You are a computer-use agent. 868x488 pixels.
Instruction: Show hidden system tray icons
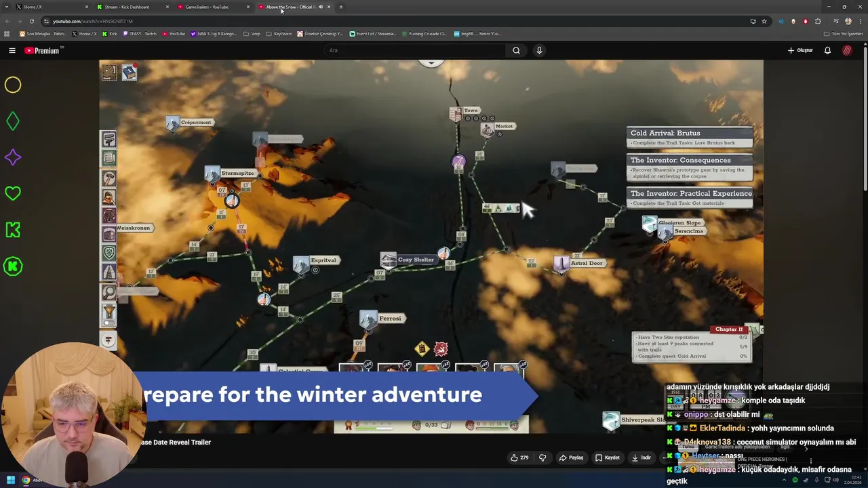click(x=785, y=480)
